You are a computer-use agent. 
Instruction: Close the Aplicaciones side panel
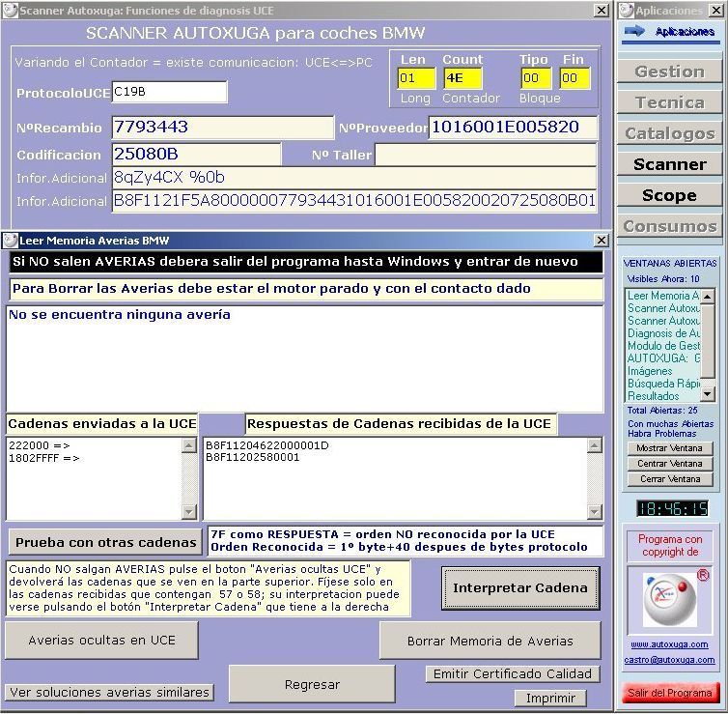click(x=715, y=11)
